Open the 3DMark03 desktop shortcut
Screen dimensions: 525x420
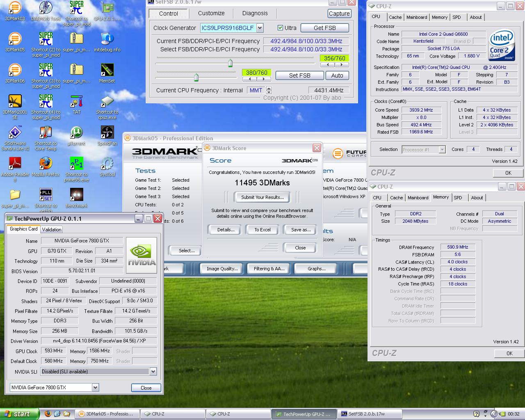point(15,11)
